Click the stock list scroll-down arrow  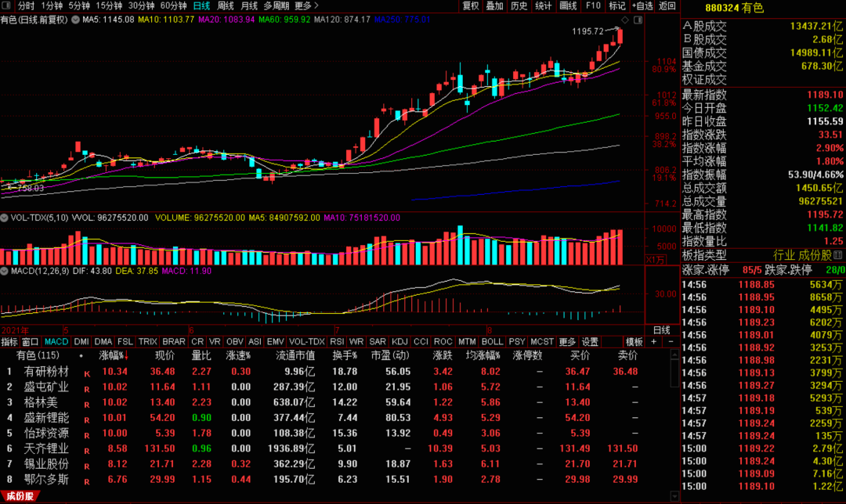[x=674, y=495]
